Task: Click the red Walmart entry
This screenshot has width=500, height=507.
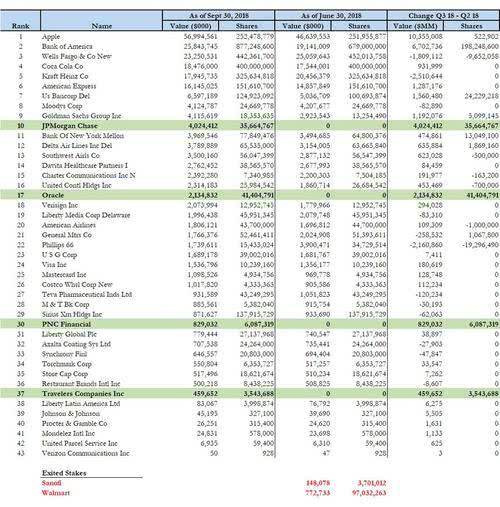Action: pyautogui.click(x=56, y=493)
